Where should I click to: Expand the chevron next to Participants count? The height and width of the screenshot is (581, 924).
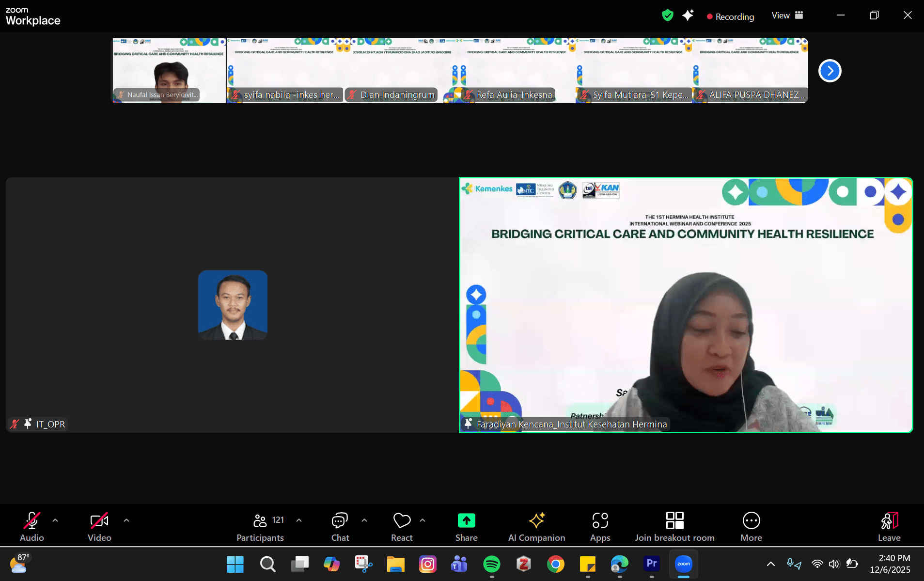(x=299, y=520)
